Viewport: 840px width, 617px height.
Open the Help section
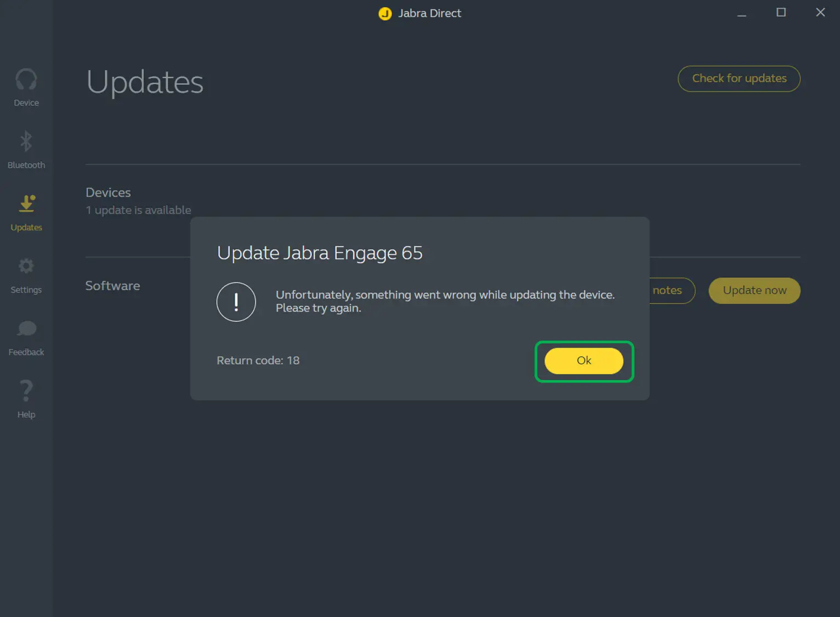pyautogui.click(x=26, y=399)
